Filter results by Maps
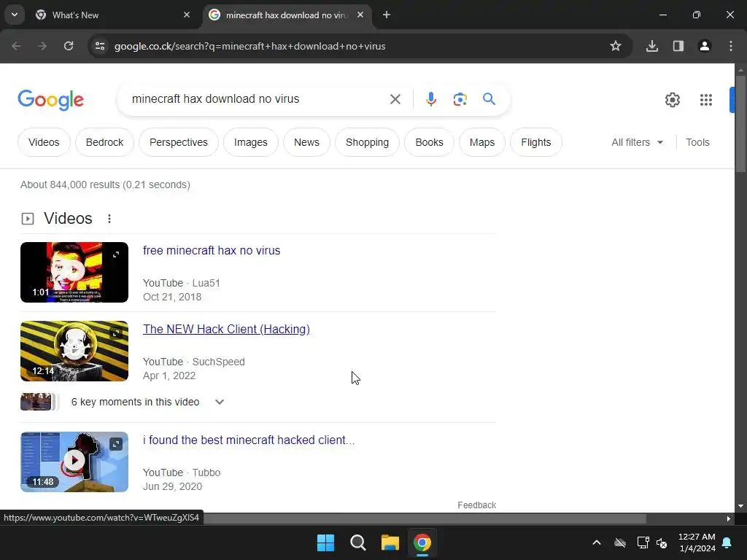This screenshot has width=747, height=560. [x=482, y=142]
